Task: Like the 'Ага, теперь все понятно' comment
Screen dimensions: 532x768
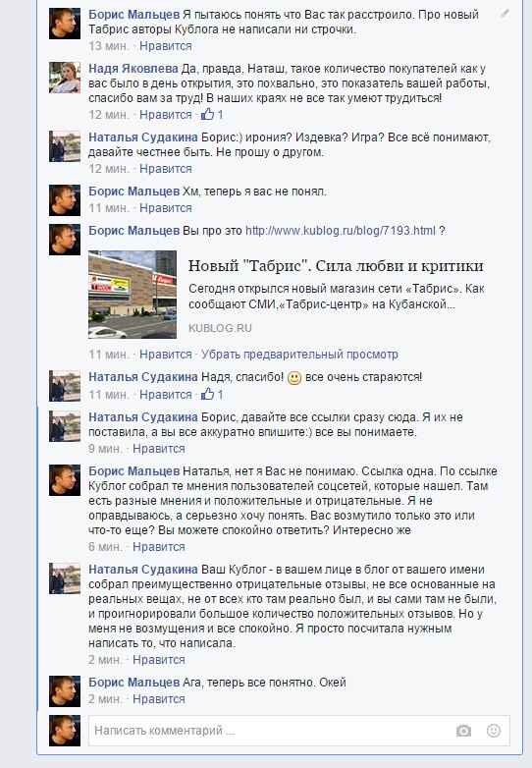Action: [159, 699]
